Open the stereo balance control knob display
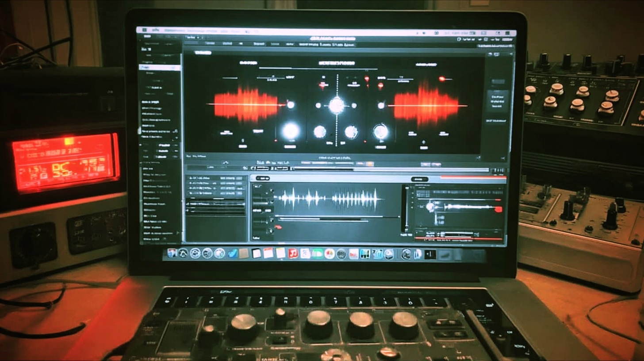 336,105
